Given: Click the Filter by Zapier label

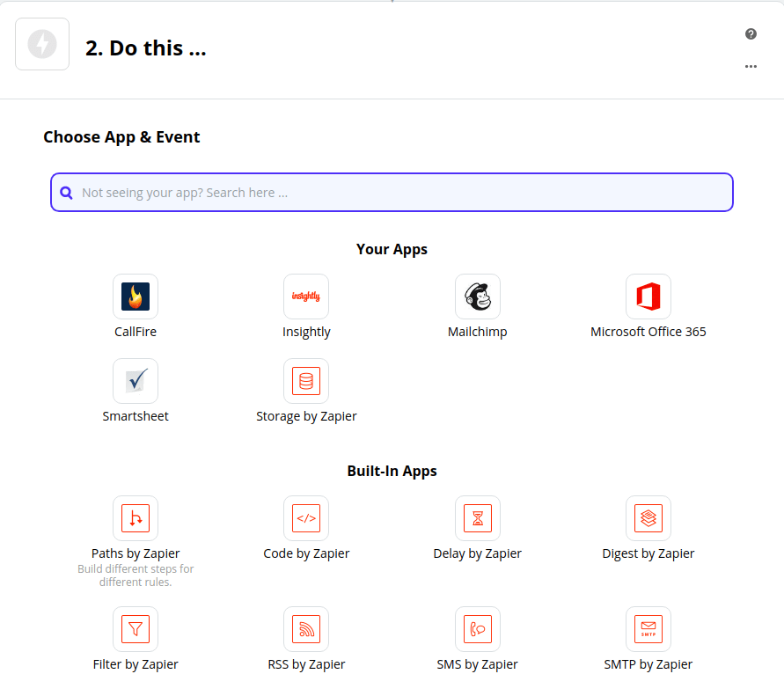Looking at the screenshot, I should point(136,664).
